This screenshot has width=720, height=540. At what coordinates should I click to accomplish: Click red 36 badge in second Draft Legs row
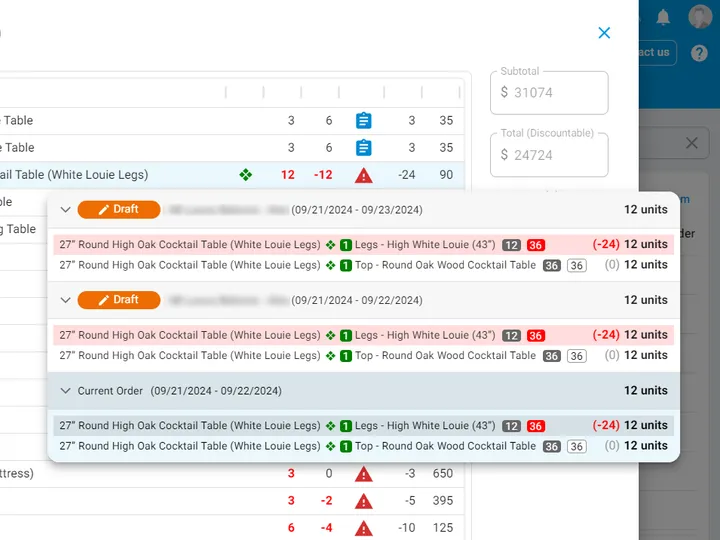coord(536,336)
